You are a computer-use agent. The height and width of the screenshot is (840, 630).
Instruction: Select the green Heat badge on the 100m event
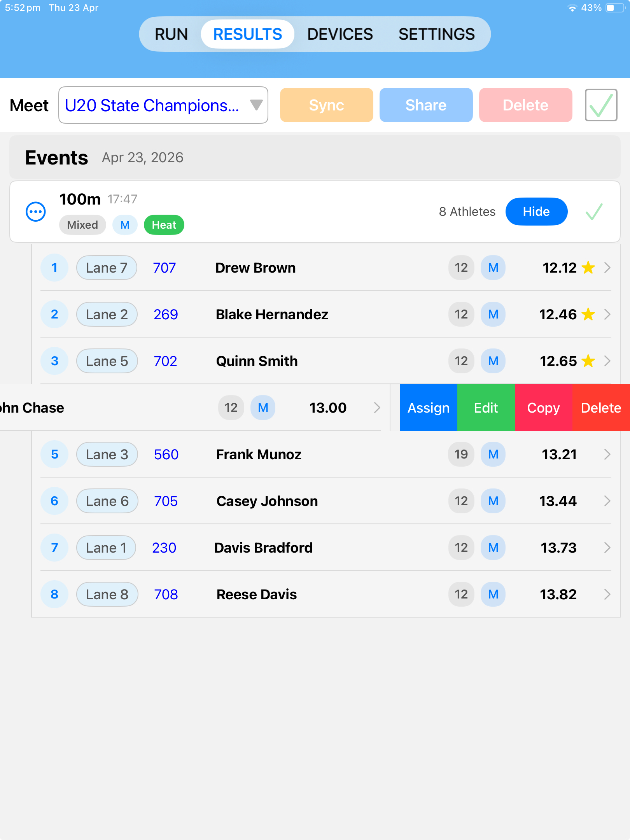(x=164, y=224)
